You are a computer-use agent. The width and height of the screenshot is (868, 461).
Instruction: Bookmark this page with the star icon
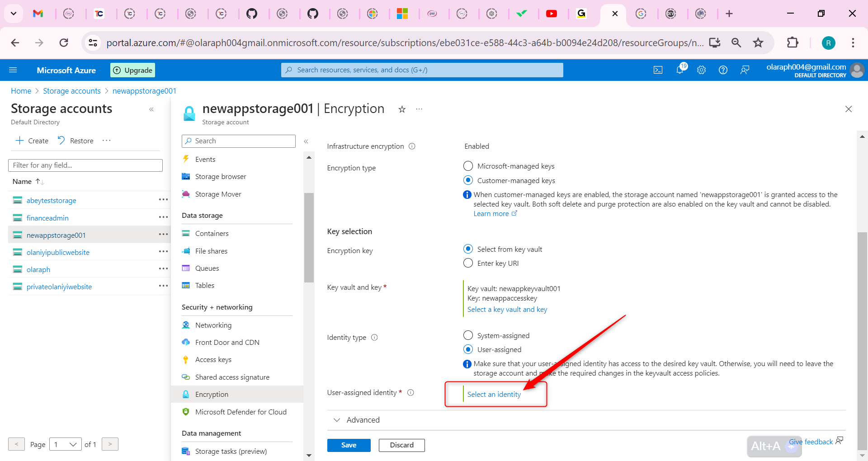pyautogui.click(x=758, y=42)
